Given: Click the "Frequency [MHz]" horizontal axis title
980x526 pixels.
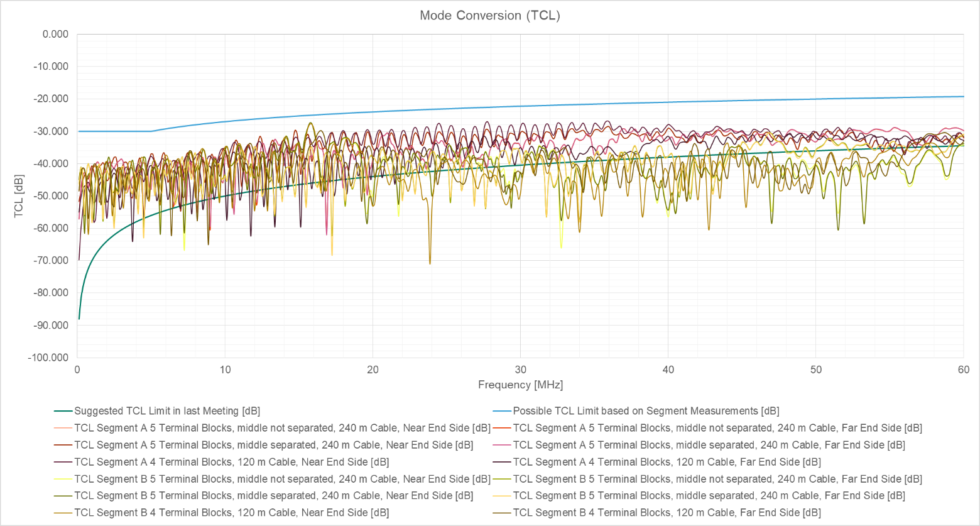Looking at the screenshot, I should (x=520, y=385).
